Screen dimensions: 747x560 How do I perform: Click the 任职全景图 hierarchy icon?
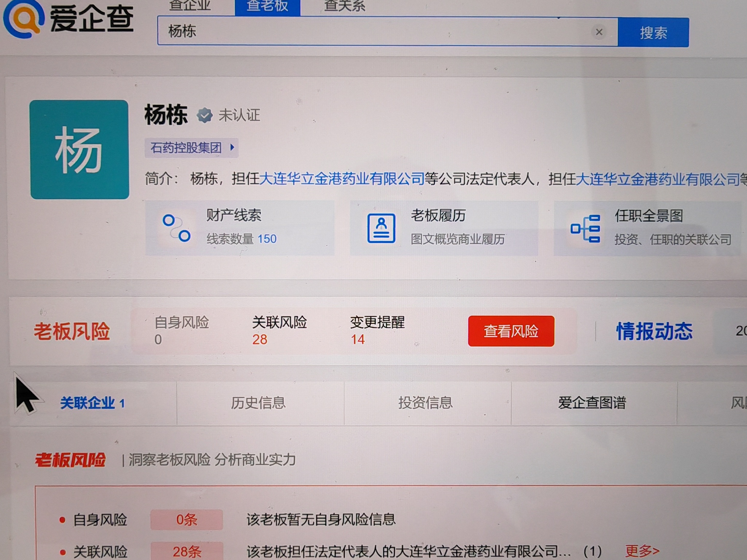585,229
